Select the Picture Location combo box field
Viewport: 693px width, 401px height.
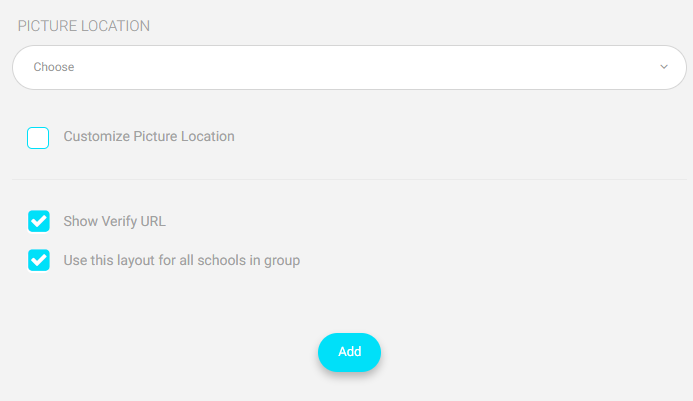coord(349,67)
